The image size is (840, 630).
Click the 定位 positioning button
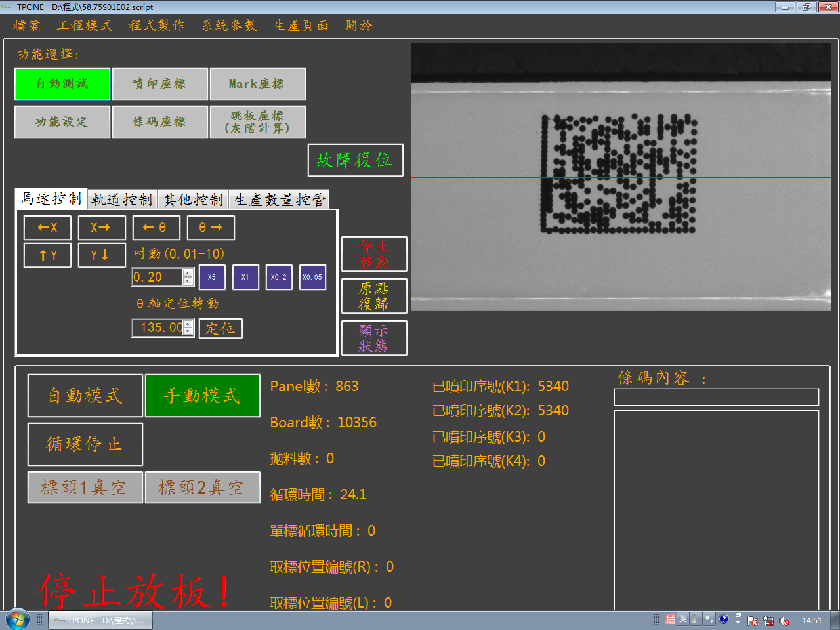click(221, 328)
